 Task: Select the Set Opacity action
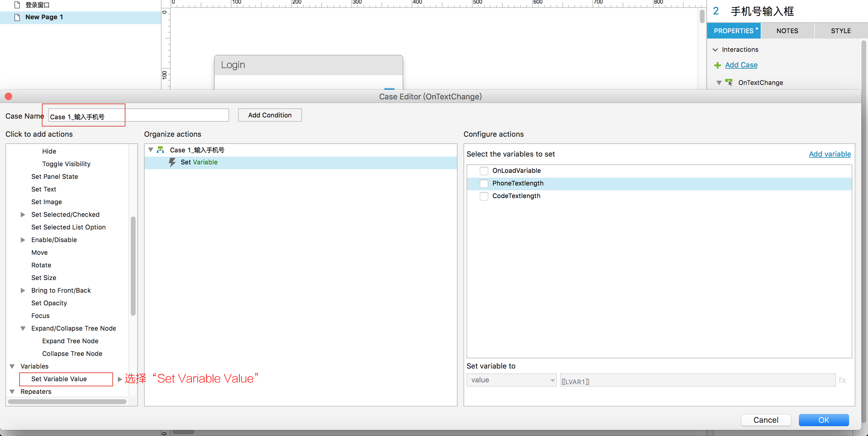tap(49, 303)
